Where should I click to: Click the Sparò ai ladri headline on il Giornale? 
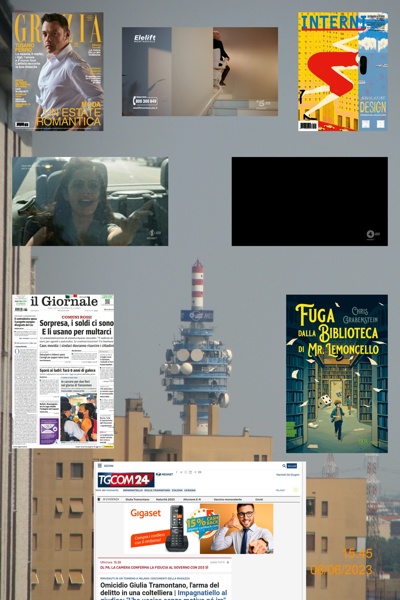[67, 371]
